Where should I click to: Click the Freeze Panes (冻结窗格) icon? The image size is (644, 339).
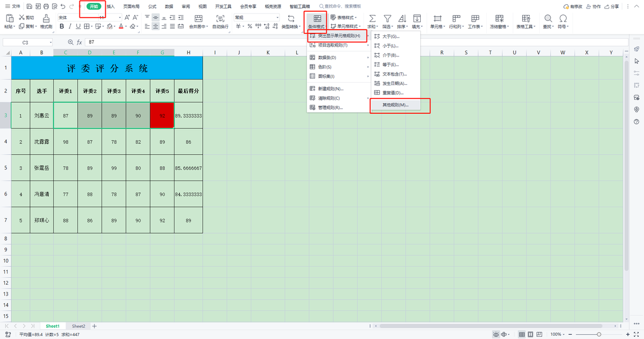(501, 18)
